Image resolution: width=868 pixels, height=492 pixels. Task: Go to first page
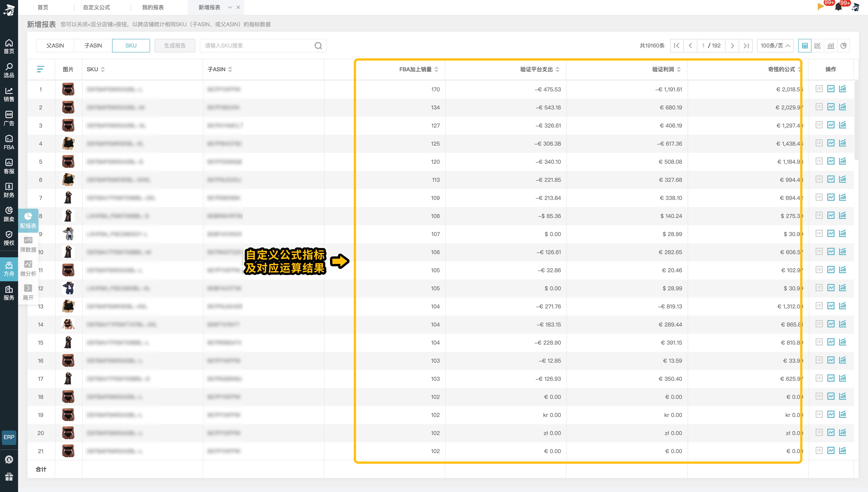[677, 46]
